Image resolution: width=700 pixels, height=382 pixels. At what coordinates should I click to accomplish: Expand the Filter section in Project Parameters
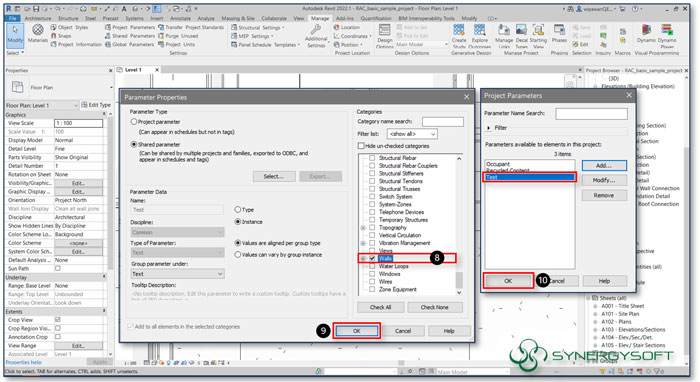pos(488,128)
